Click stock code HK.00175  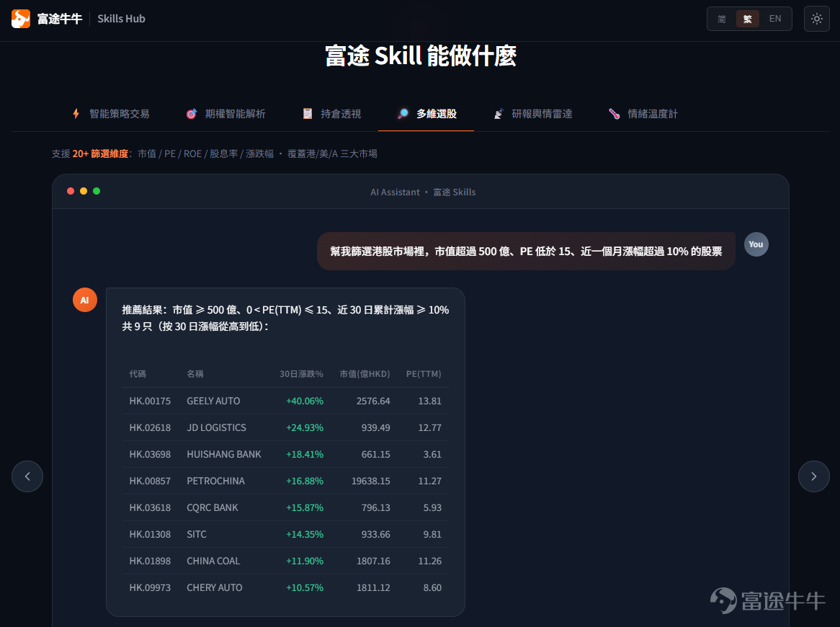(150, 401)
